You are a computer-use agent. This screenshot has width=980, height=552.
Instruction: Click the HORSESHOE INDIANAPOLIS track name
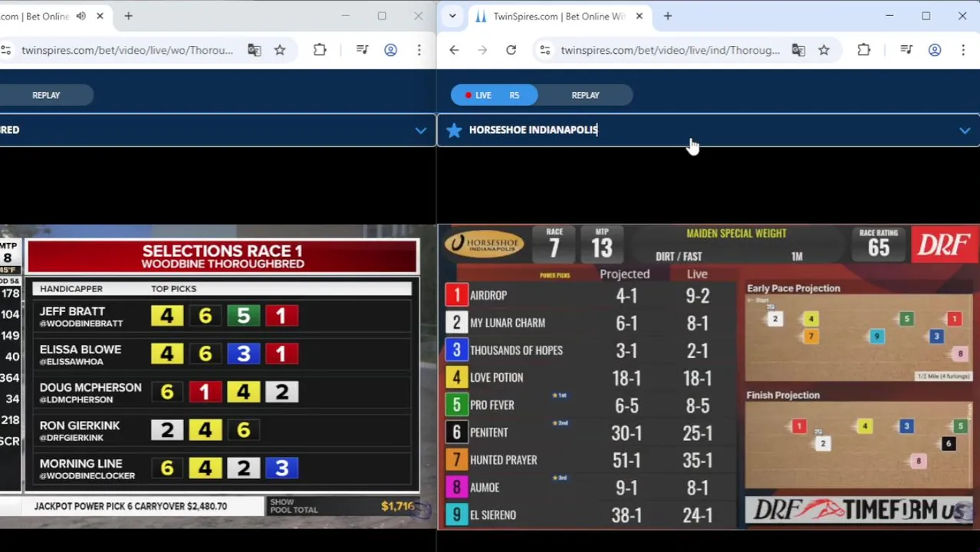click(533, 130)
